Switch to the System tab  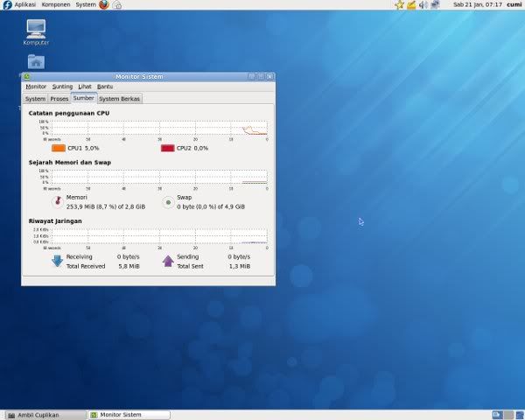pos(35,99)
